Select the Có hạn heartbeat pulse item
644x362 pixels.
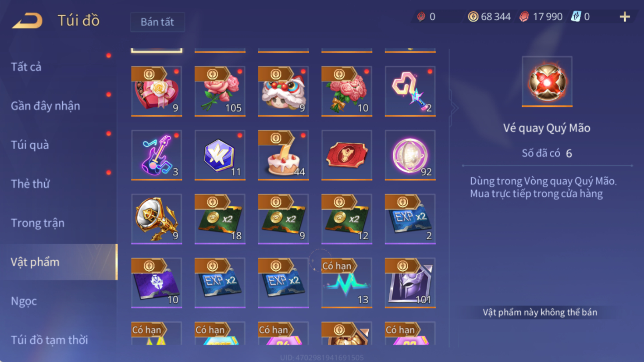[x=347, y=283]
